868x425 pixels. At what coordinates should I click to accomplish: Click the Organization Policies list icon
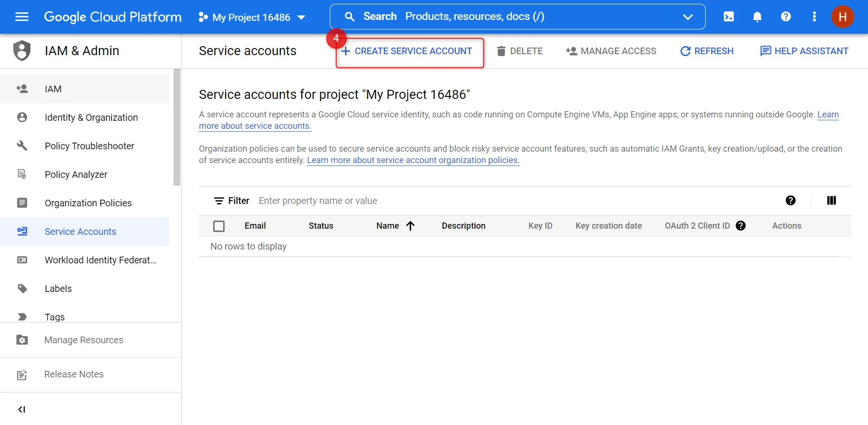point(22,203)
